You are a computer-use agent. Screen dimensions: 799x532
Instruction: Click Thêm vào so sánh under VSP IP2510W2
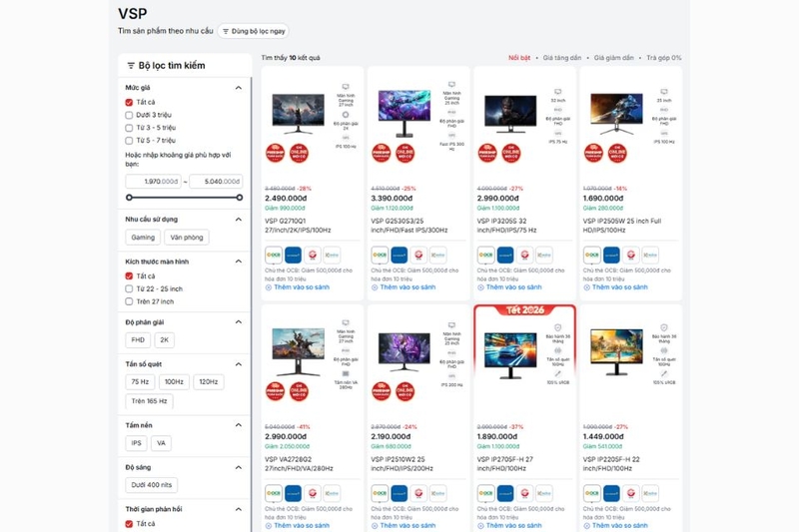tap(407, 525)
